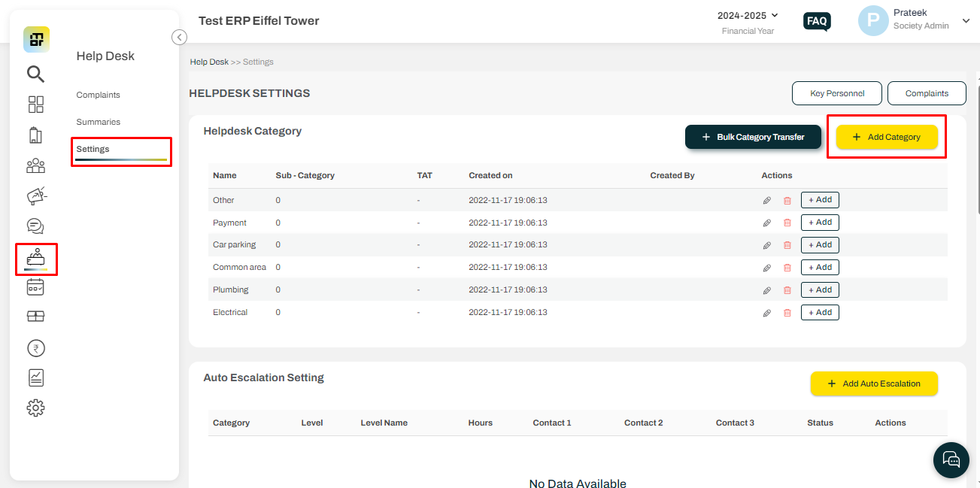The image size is (980, 488).
Task: Select the highlighted Help Desk sidebar icon
Action: coord(35,258)
